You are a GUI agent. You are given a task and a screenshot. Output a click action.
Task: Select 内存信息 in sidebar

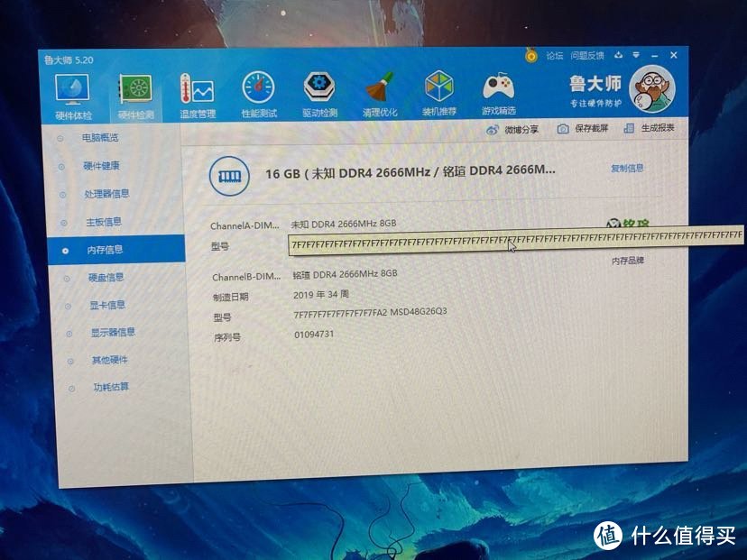[x=116, y=249]
